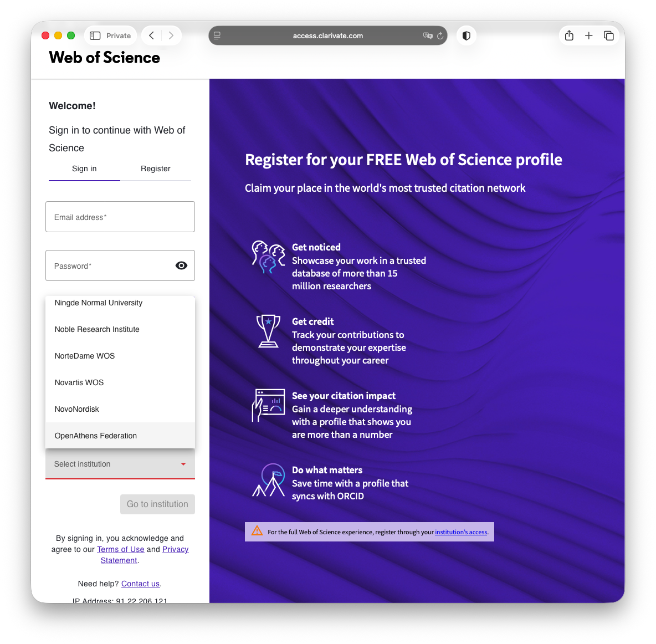Viewport: 656px width, 644px height.
Task: Follow the institution's access link
Action: (x=461, y=532)
